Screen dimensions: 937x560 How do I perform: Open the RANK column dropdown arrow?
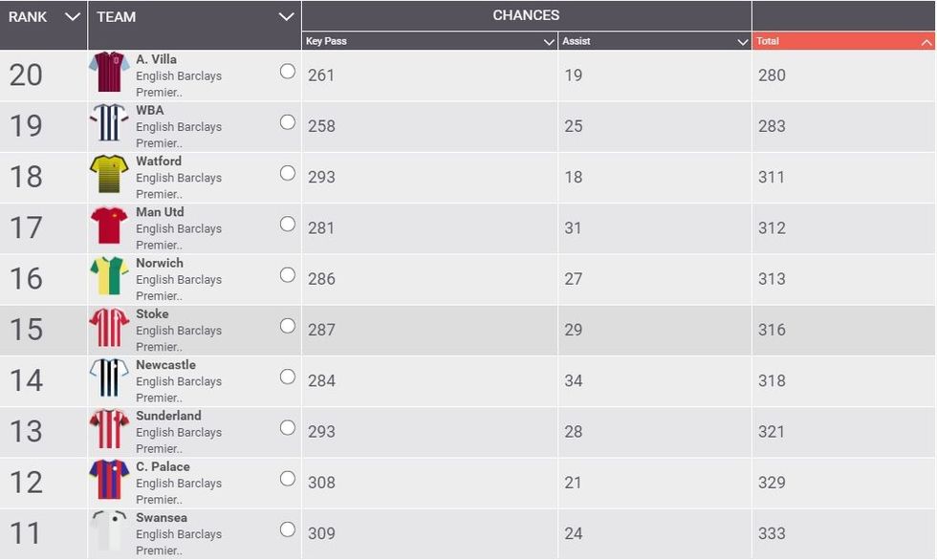coord(73,16)
